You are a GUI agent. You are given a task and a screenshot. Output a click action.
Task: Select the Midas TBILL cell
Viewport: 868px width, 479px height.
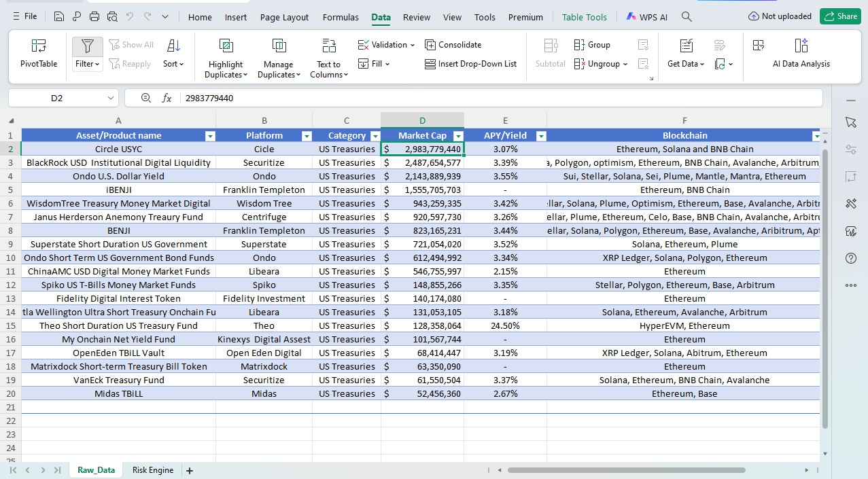pyautogui.click(x=118, y=393)
